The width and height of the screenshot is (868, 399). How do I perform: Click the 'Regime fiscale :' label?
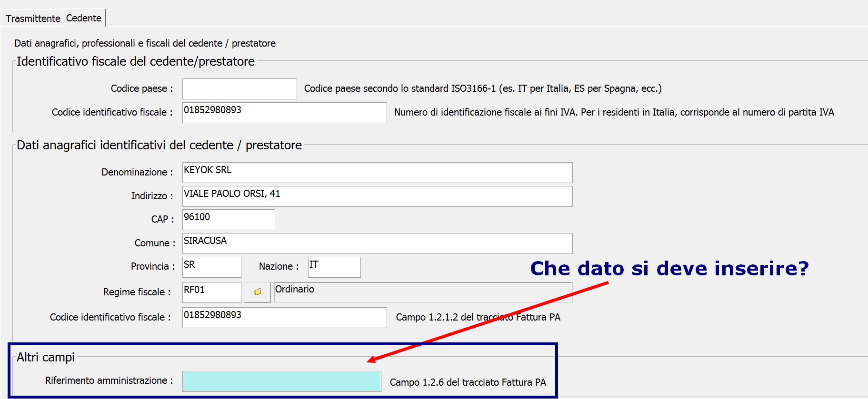click(137, 292)
